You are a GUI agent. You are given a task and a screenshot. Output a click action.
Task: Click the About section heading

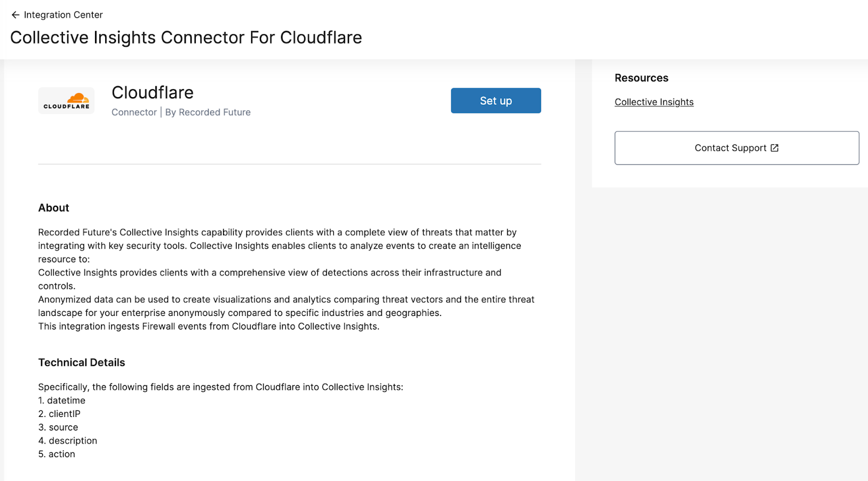[54, 208]
